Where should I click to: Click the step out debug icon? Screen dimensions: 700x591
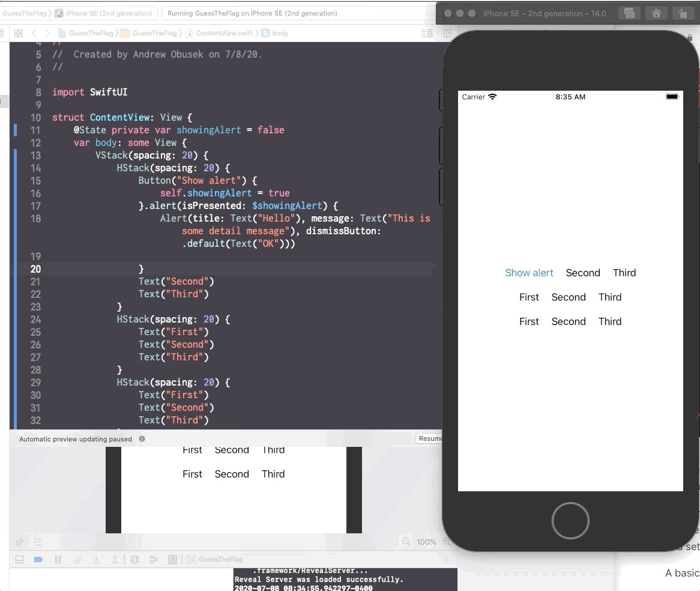115,559
